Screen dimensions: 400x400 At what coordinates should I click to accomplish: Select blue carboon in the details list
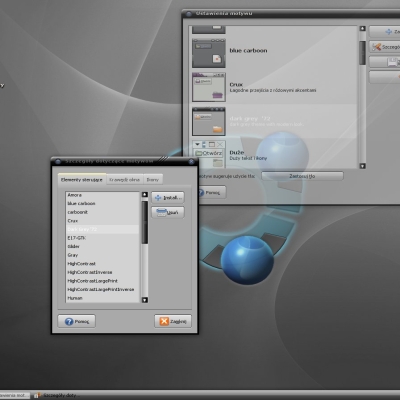[x=102, y=203]
